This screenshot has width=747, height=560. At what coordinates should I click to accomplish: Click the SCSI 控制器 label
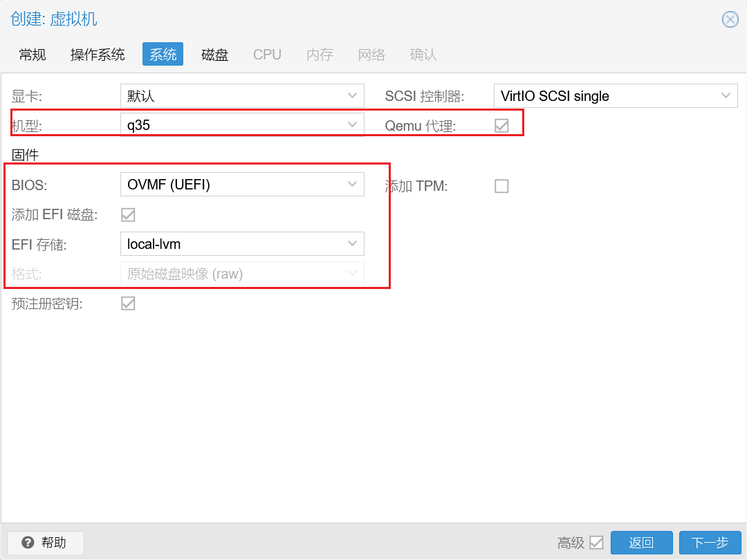(425, 96)
